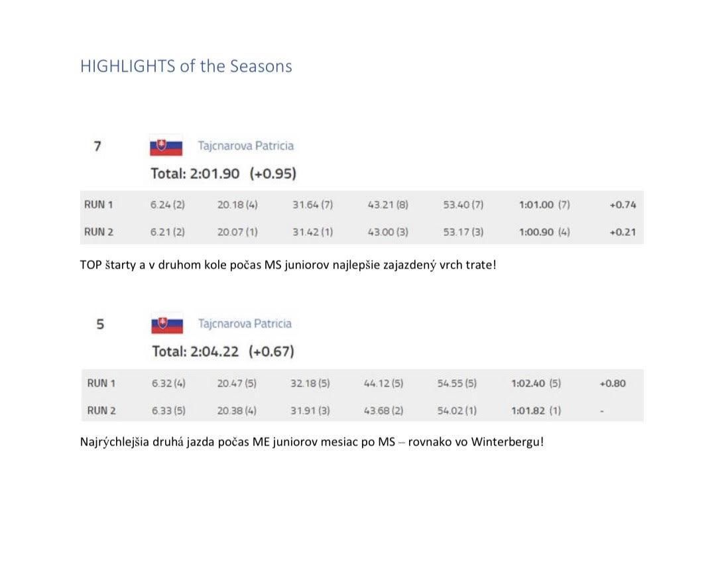
Task: Click the +0.74 gap value
Action: coord(623,205)
